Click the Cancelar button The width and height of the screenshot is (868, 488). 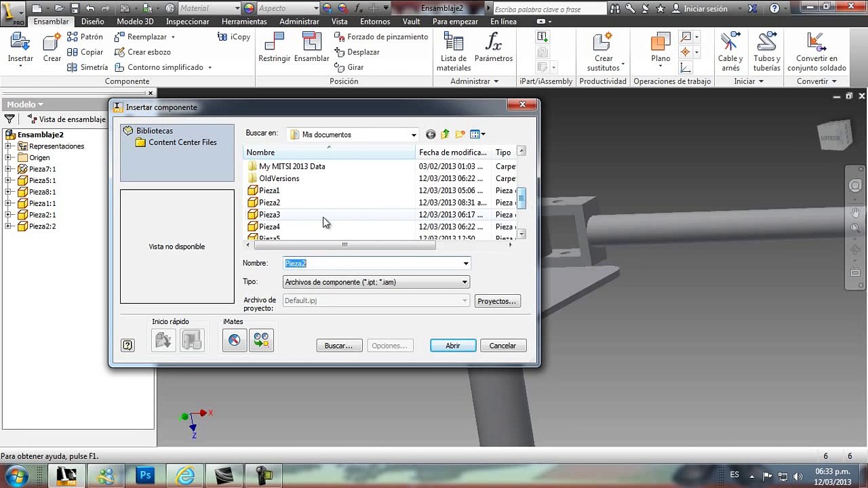coord(502,346)
